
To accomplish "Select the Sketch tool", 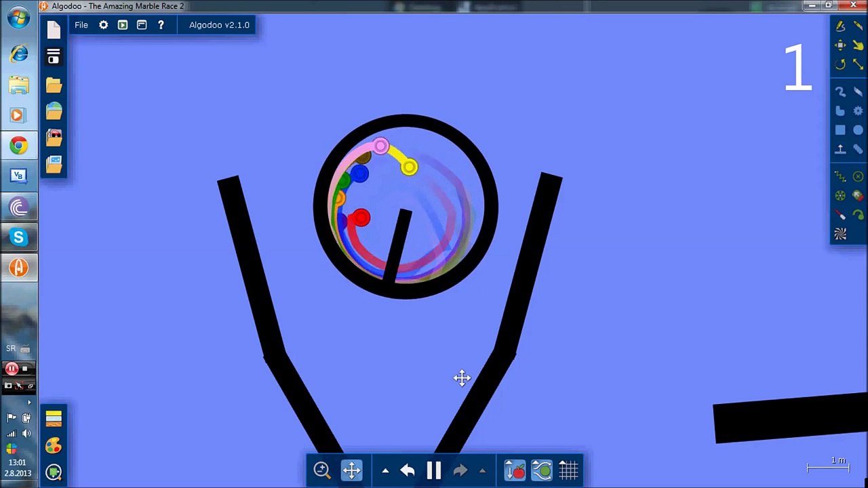I will click(x=840, y=26).
